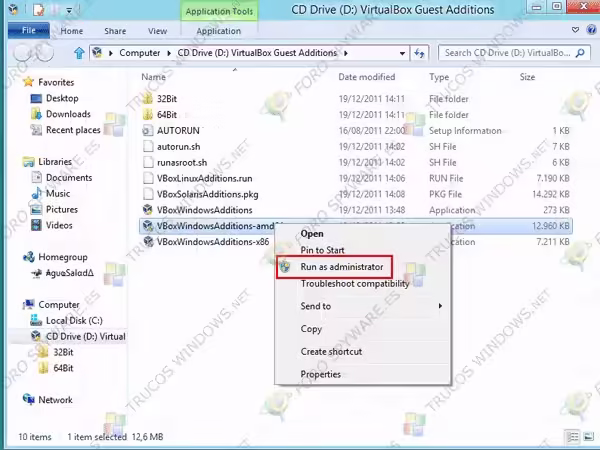Select the 64Bit folder icon in file list
This screenshot has height=450, width=600.
point(148,114)
